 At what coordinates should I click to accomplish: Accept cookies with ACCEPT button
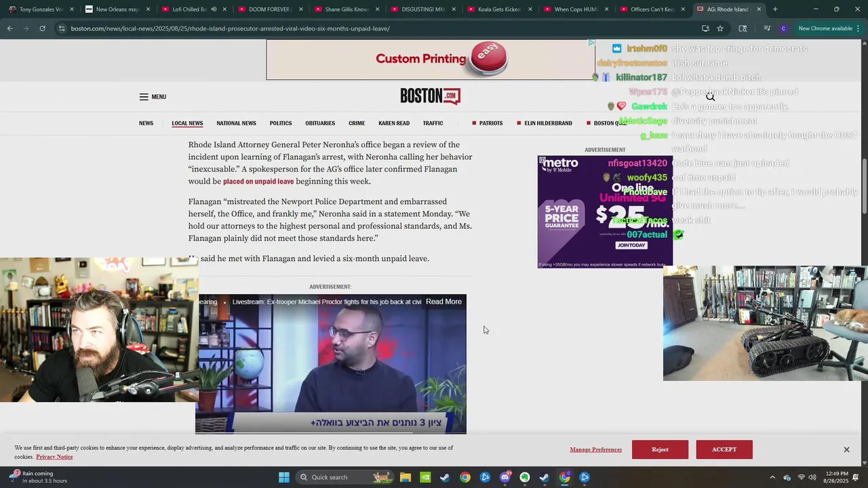(x=724, y=449)
